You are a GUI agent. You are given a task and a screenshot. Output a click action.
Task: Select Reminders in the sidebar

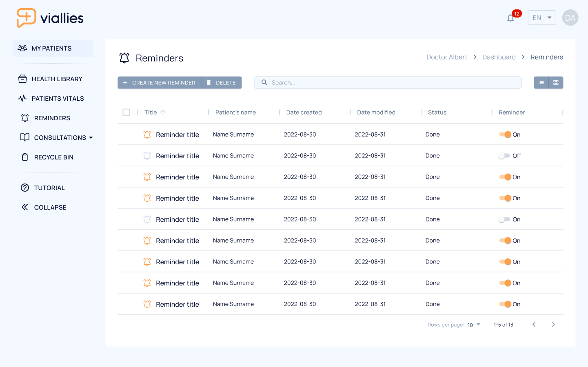(x=45, y=118)
